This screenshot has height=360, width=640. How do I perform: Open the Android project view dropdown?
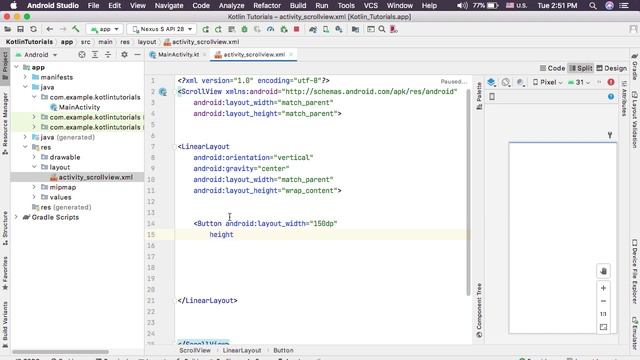pos(36,55)
